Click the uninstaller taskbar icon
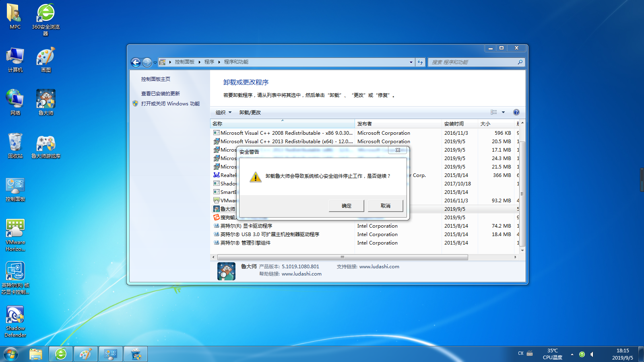 [x=136, y=354]
